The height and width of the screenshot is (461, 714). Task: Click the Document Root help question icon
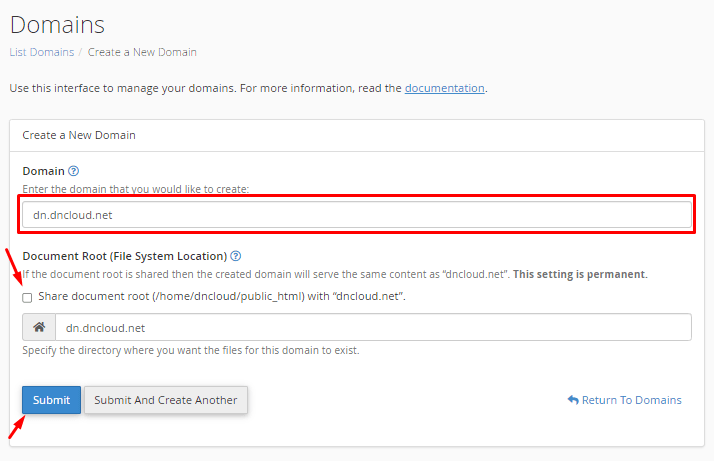pyautogui.click(x=236, y=256)
